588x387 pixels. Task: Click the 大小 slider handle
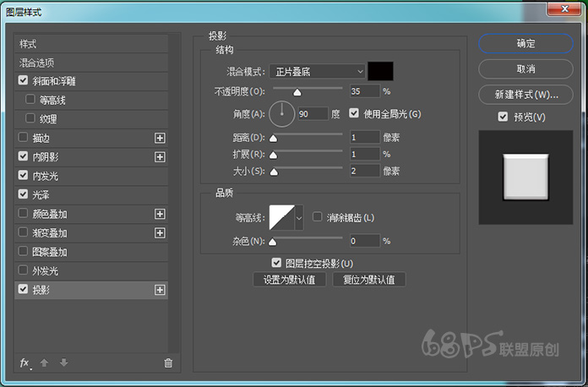pyautogui.click(x=274, y=172)
